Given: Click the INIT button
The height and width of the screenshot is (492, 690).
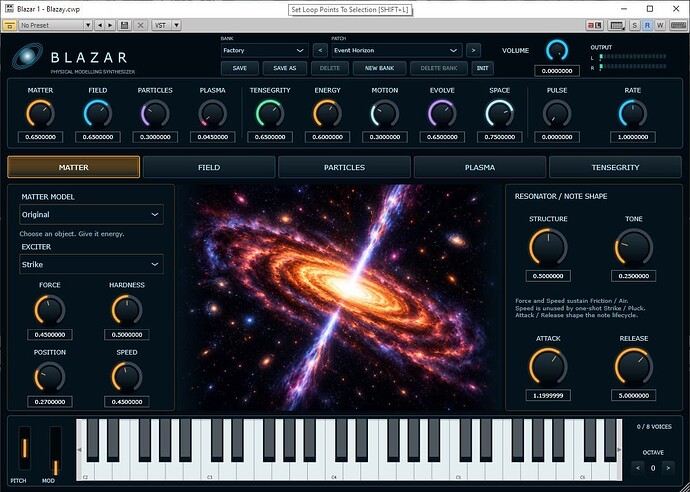Looking at the screenshot, I should tap(482, 68).
